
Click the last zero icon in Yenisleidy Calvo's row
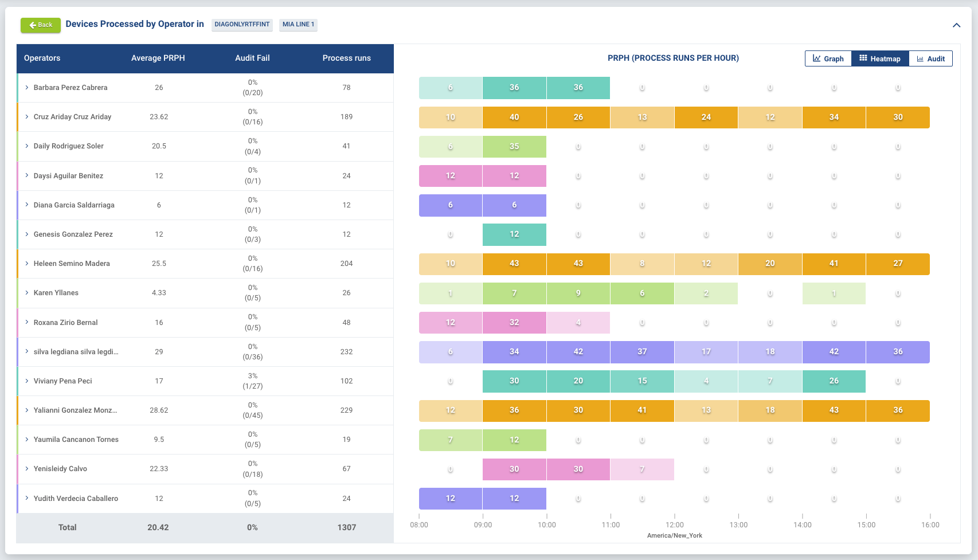[x=898, y=469]
